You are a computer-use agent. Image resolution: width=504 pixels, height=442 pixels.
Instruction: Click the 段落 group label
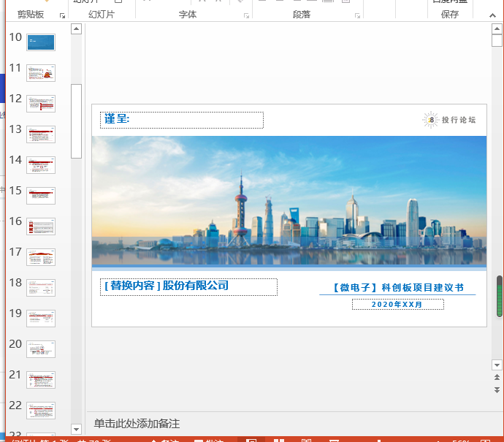(302, 15)
